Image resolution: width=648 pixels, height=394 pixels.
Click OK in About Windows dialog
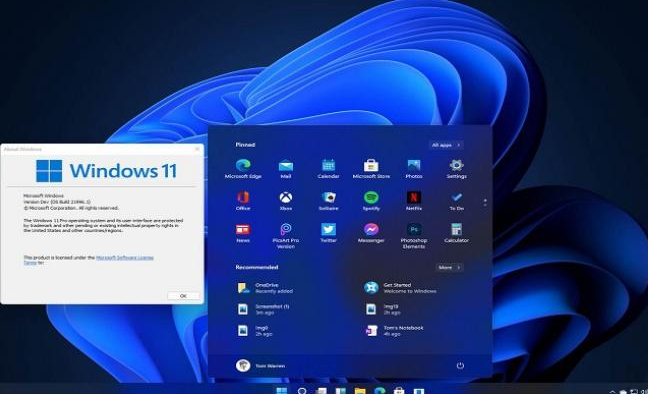point(183,296)
